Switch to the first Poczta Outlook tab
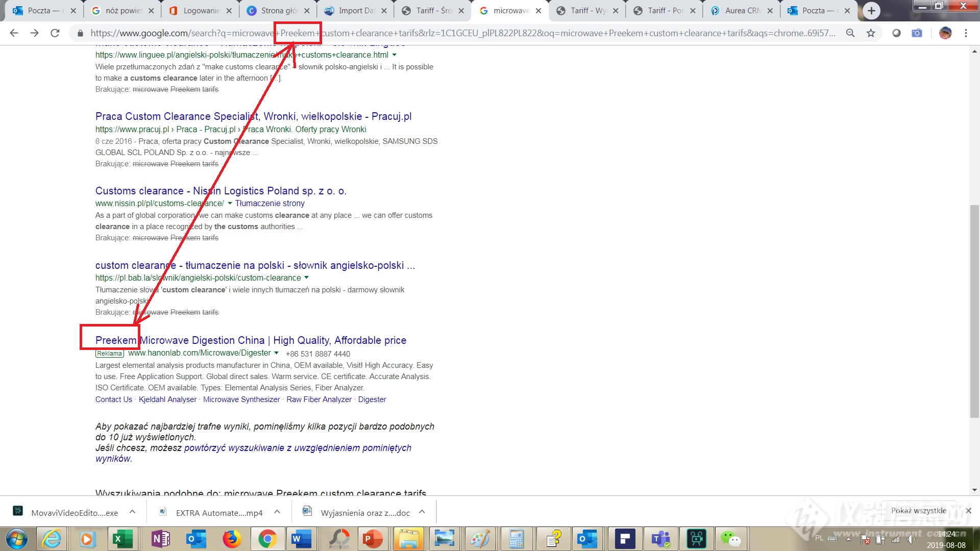 [x=44, y=11]
